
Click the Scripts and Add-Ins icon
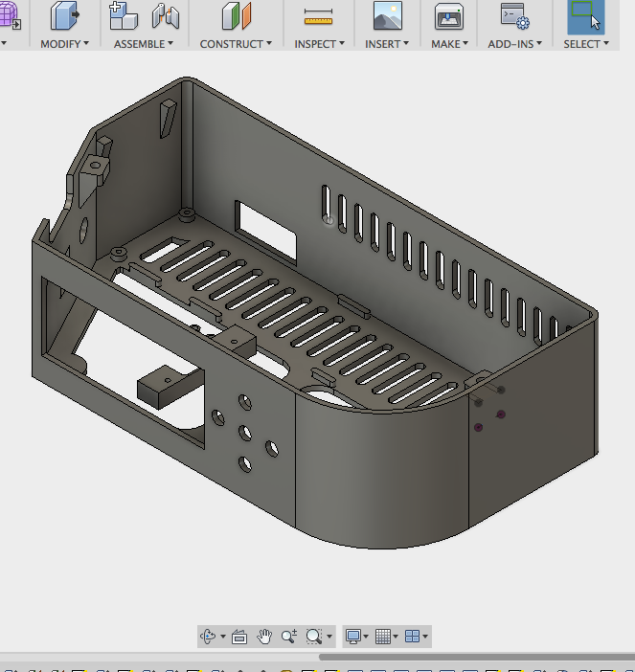[x=514, y=16]
